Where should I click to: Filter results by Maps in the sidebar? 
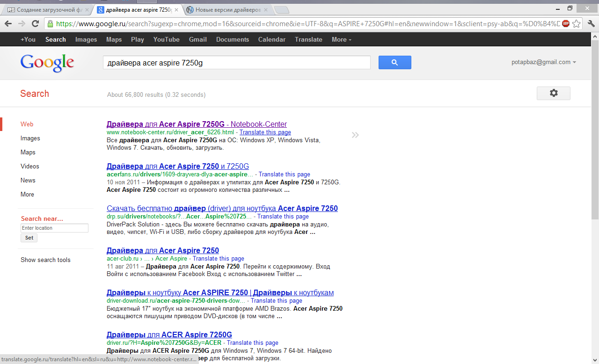pyautogui.click(x=28, y=152)
